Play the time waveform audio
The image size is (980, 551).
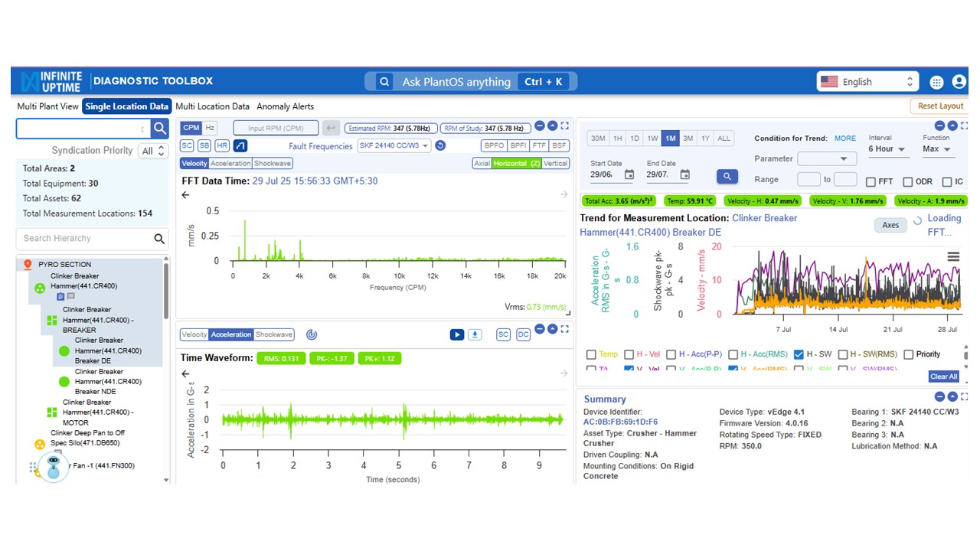(456, 334)
